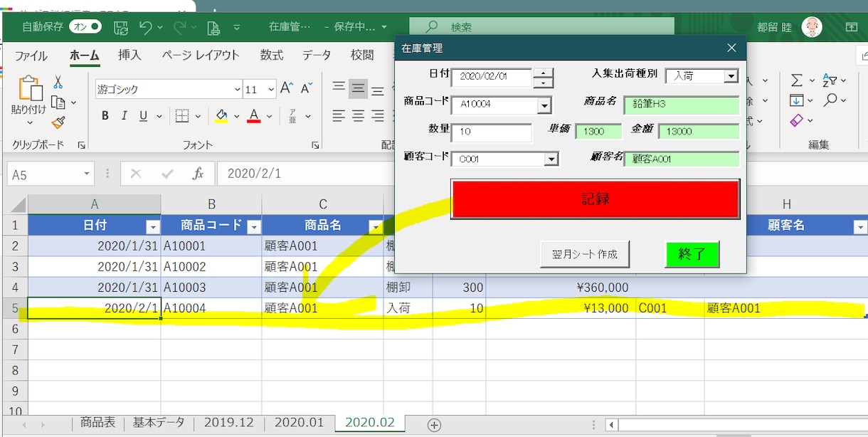
Task: Click the green 終了 button
Action: click(x=692, y=254)
